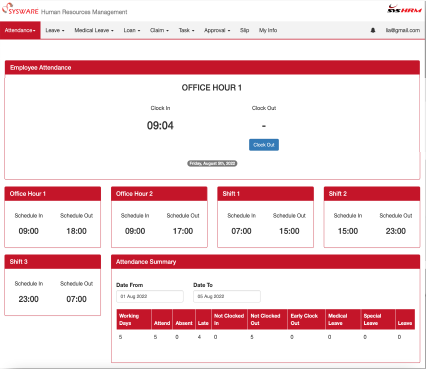The image size is (426, 369).
Task: Expand the Loan menu
Action: [132, 30]
